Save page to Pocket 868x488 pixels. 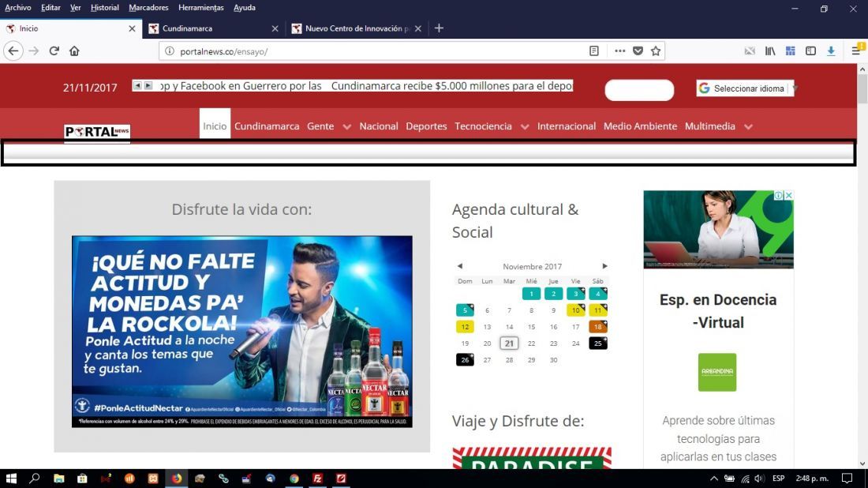[638, 51]
